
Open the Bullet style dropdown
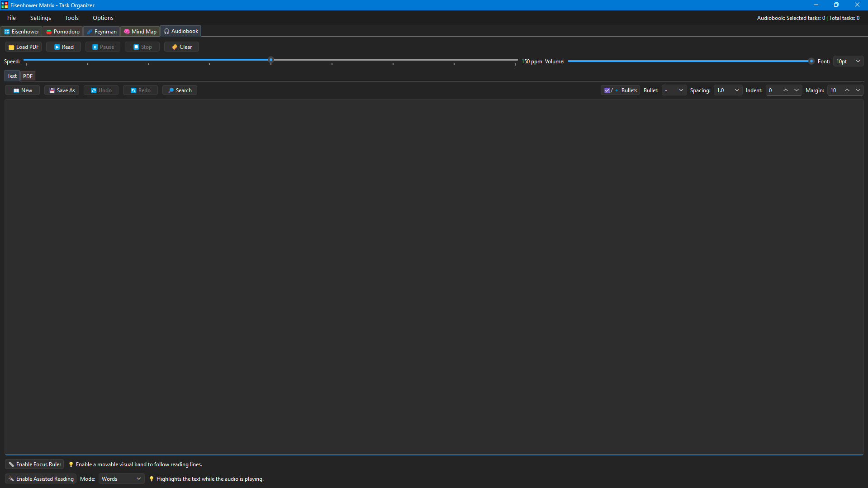(x=674, y=90)
